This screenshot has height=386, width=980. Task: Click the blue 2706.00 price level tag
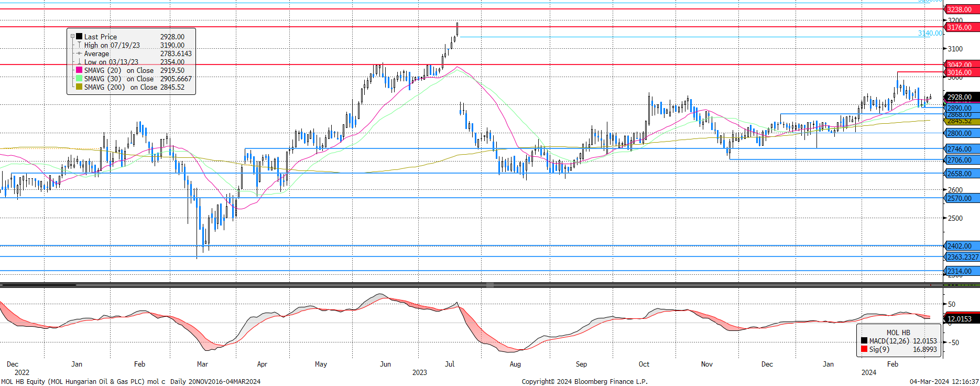point(961,160)
